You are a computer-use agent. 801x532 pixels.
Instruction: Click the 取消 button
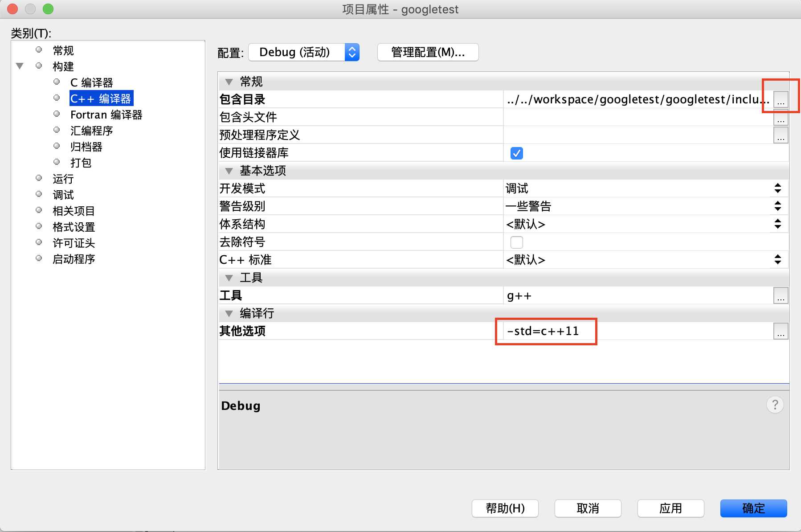coord(588,508)
